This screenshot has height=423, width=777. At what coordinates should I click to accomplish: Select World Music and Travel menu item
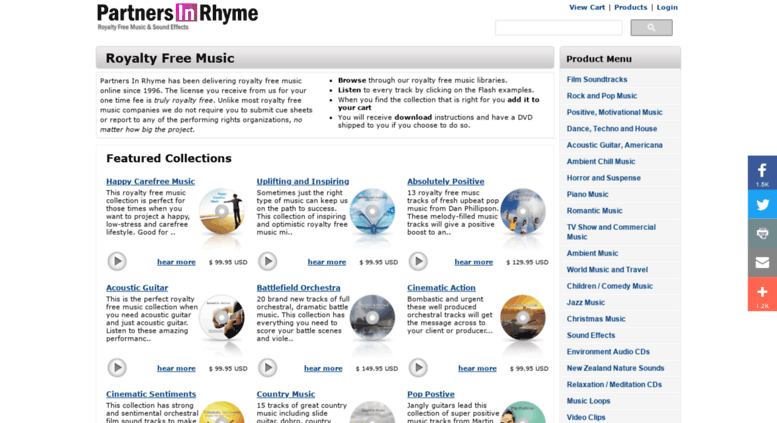(607, 269)
